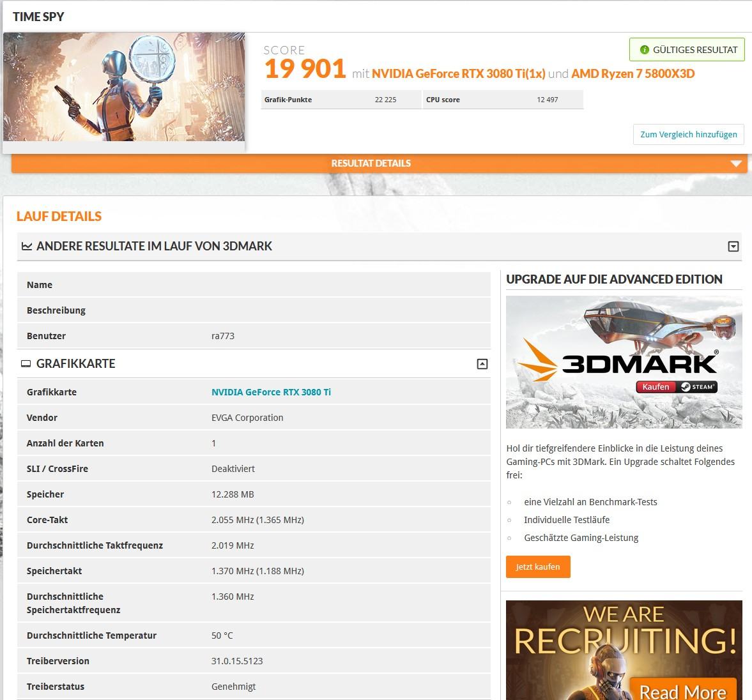The height and width of the screenshot is (700, 752).
Task: Click the Name row label
Action: pos(40,285)
